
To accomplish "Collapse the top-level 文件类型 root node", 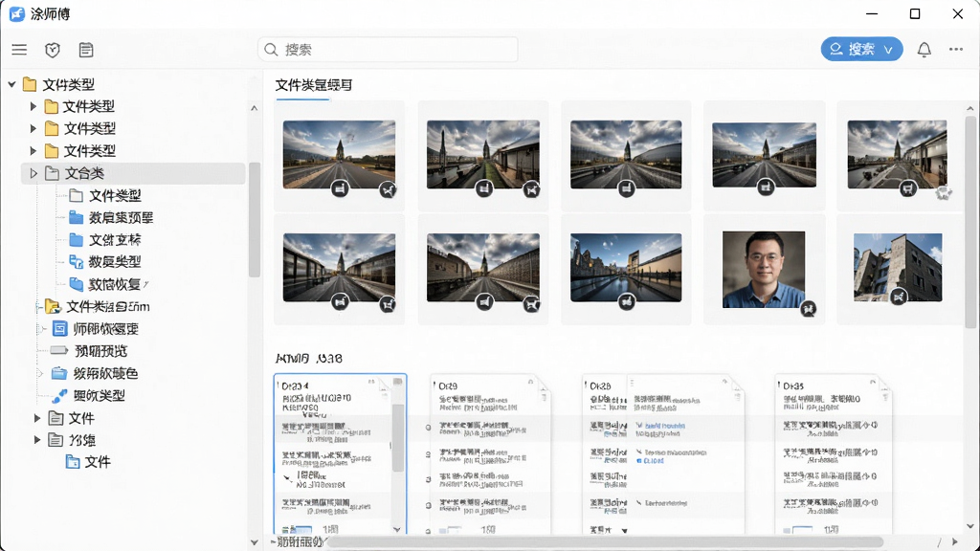I will (x=11, y=84).
